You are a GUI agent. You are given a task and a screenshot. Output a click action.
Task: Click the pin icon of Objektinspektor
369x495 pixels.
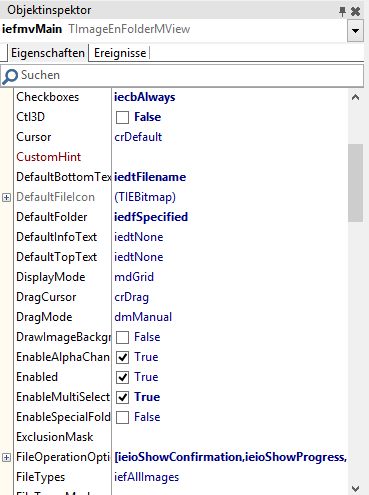tap(342, 11)
